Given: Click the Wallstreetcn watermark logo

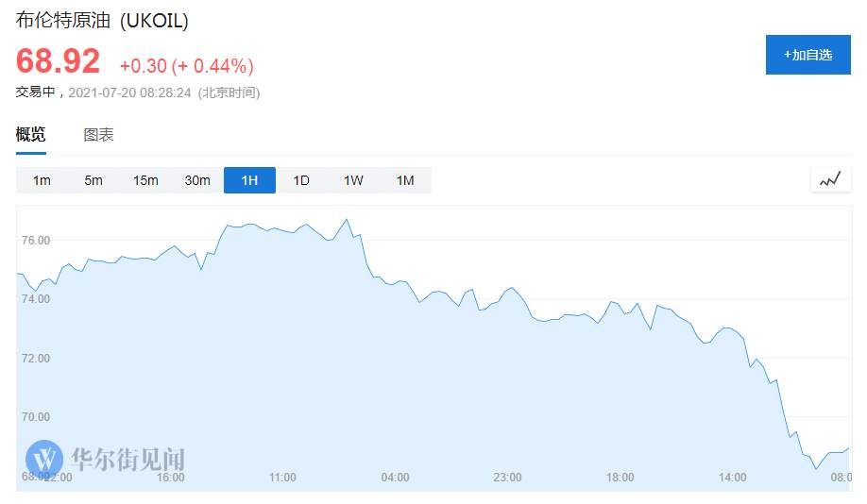Looking at the screenshot, I should (105, 459).
